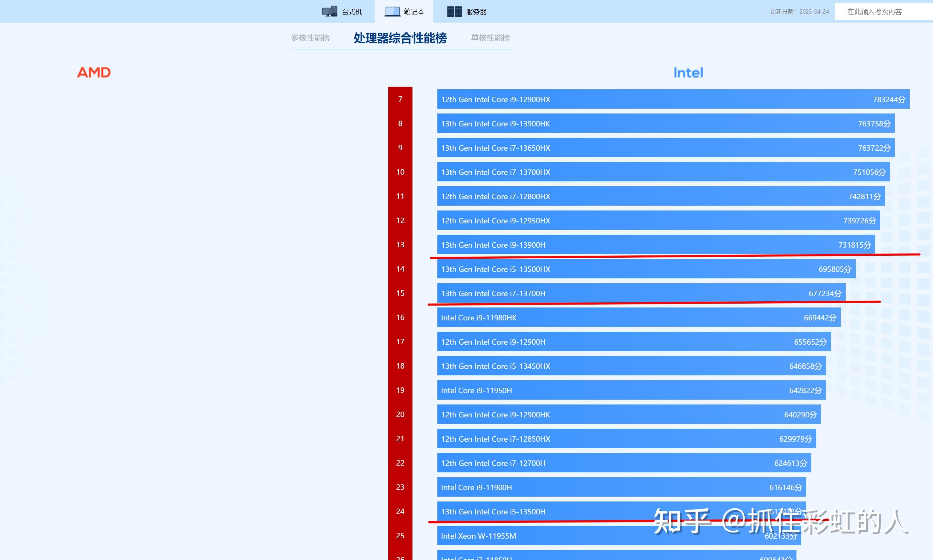
Task: Select 12th Gen Intel Core i7-12850HX bar
Action: pos(626,438)
